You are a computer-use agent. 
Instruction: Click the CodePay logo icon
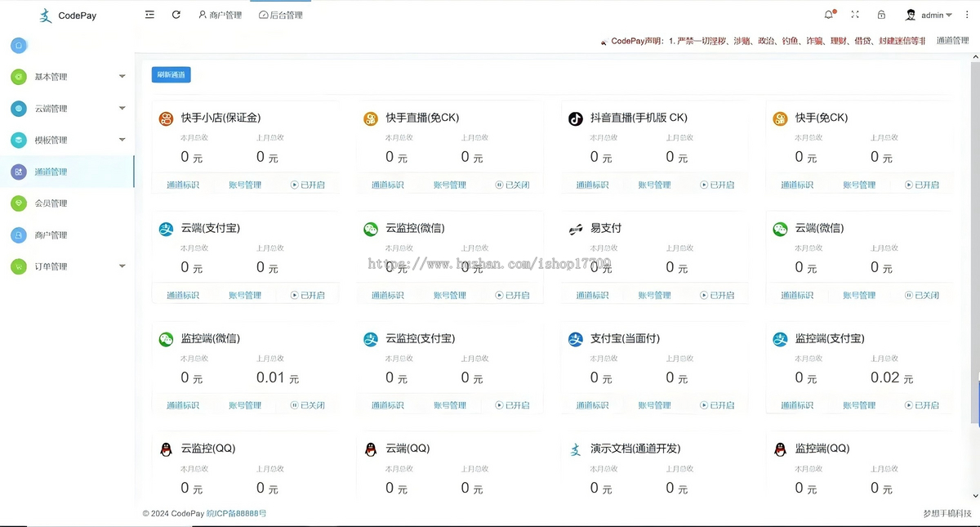[46, 15]
